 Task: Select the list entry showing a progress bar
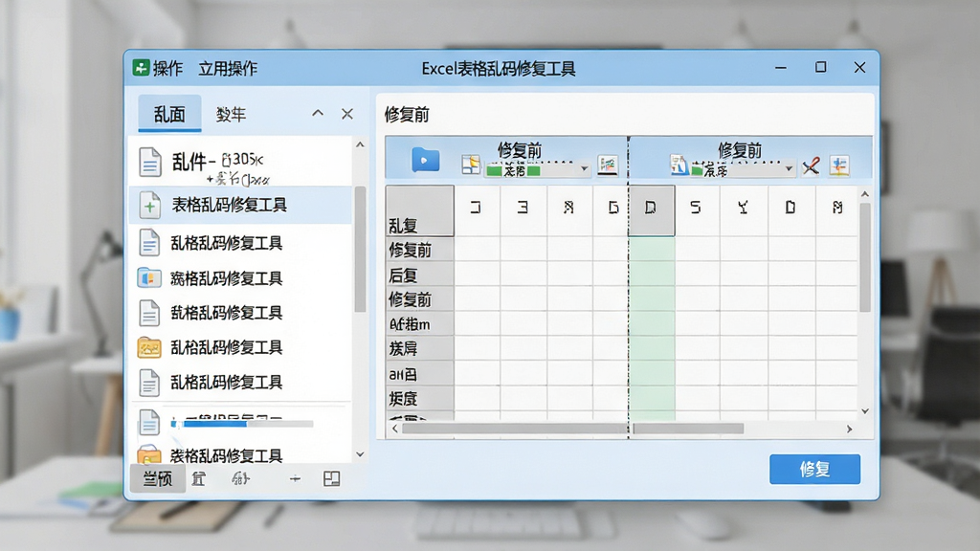[240, 422]
